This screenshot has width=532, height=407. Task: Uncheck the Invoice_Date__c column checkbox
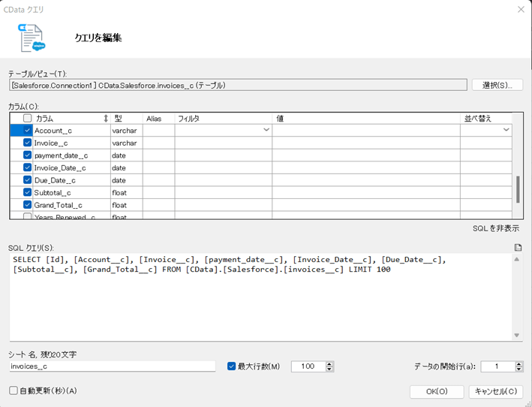click(28, 167)
